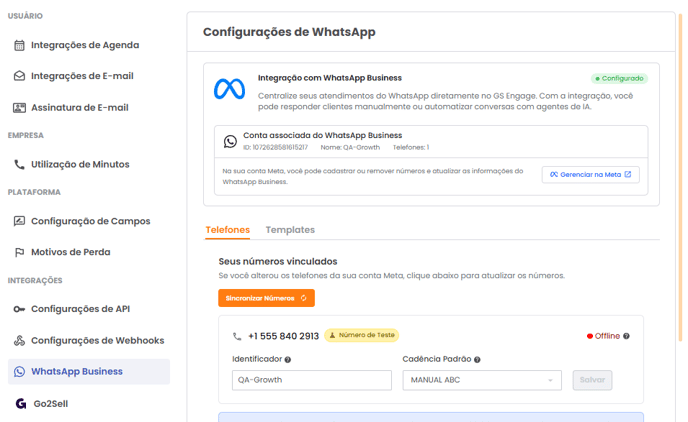Select the Telefones tab
This screenshot has height=422, width=688.
tap(227, 230)
